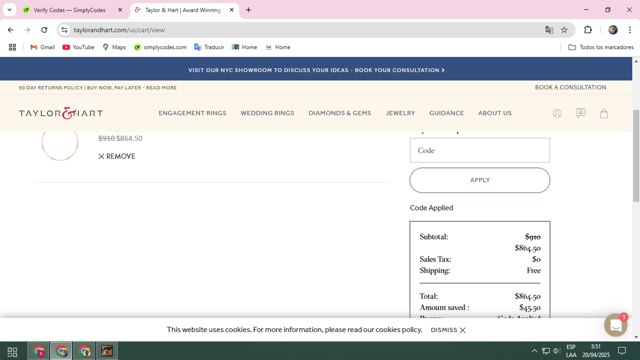
Task: Expand the tab search dropdown arrow
Action: pyautogui.click(x=9, y=10)
